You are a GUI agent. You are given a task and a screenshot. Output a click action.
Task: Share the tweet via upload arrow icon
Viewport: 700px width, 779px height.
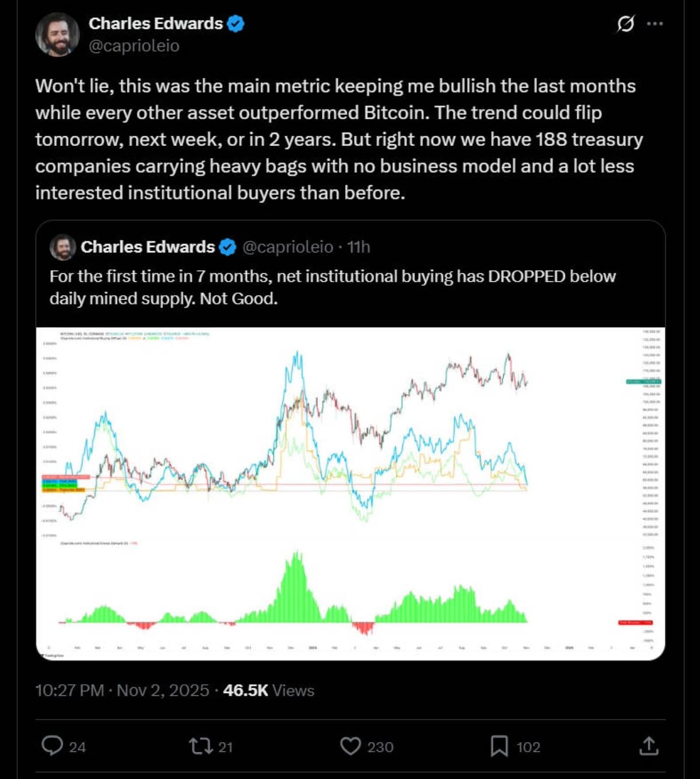649,746
